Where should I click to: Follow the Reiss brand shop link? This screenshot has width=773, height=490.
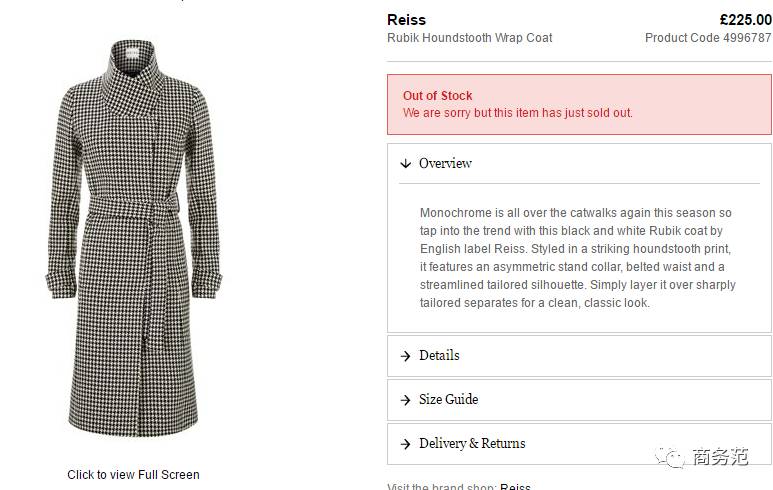[515, 487]
